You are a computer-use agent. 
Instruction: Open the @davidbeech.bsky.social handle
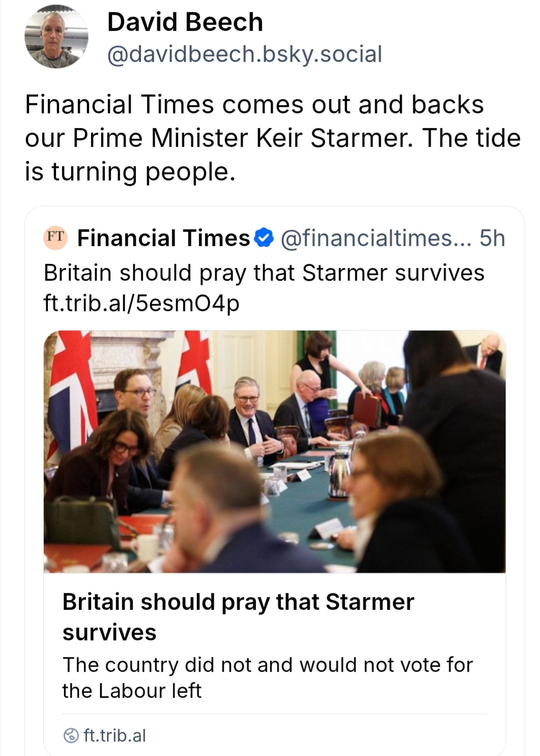244,54
